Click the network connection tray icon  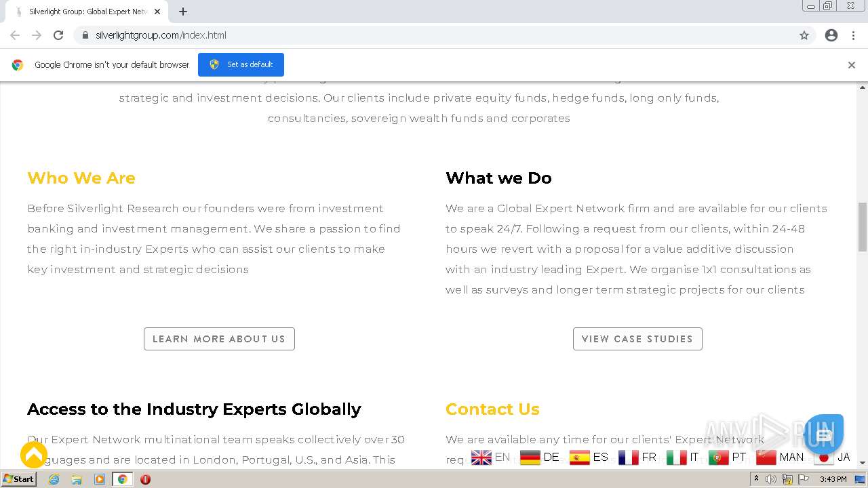coord(788,479)
